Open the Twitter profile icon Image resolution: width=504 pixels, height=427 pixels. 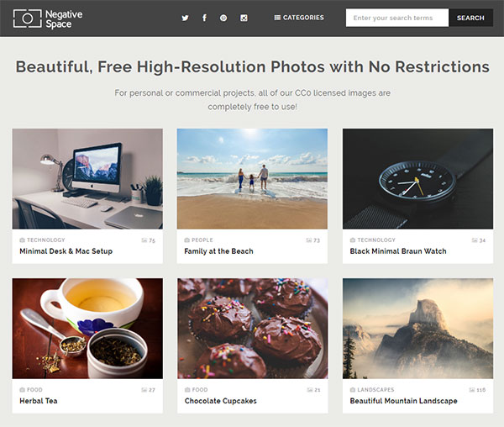[185, 18]
